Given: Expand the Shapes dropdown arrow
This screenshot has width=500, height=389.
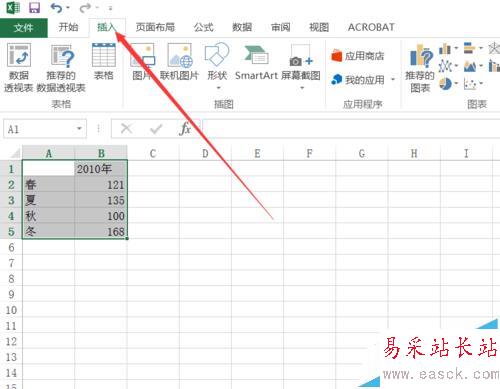Looking at the screenshot, I should (219, 88).
